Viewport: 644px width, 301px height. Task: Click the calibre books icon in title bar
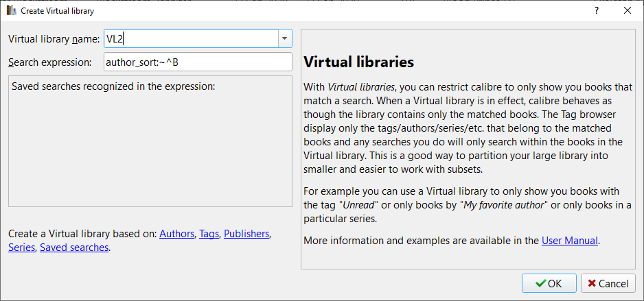point(11,11)
